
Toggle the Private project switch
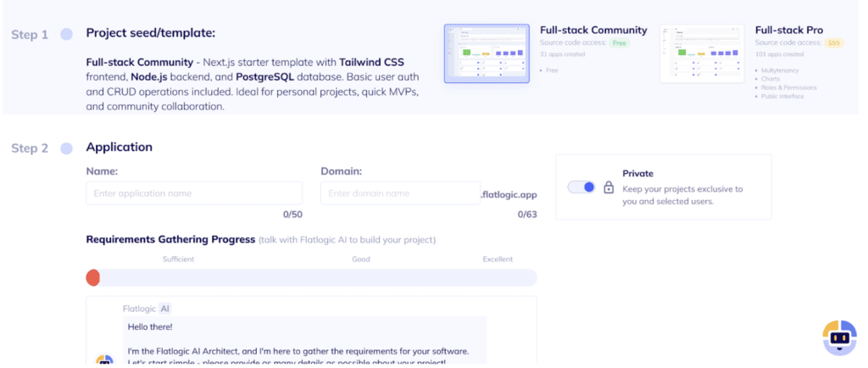581,187
